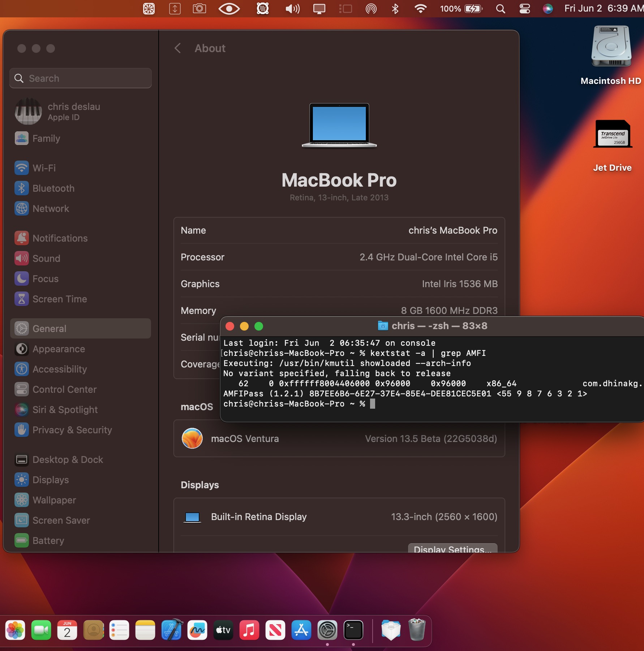Click the screenshot camera icon in menu bar
Image resolution: width=644 pixels, height=651 pixels.
click(199, 8)
